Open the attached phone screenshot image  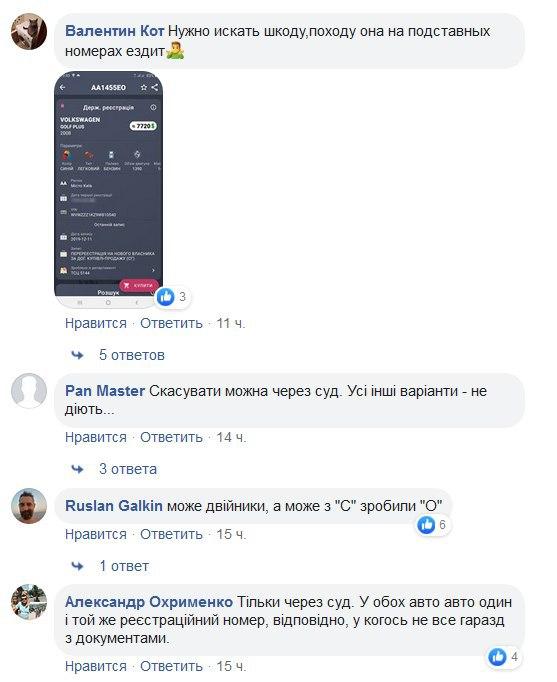coord(108,190)
